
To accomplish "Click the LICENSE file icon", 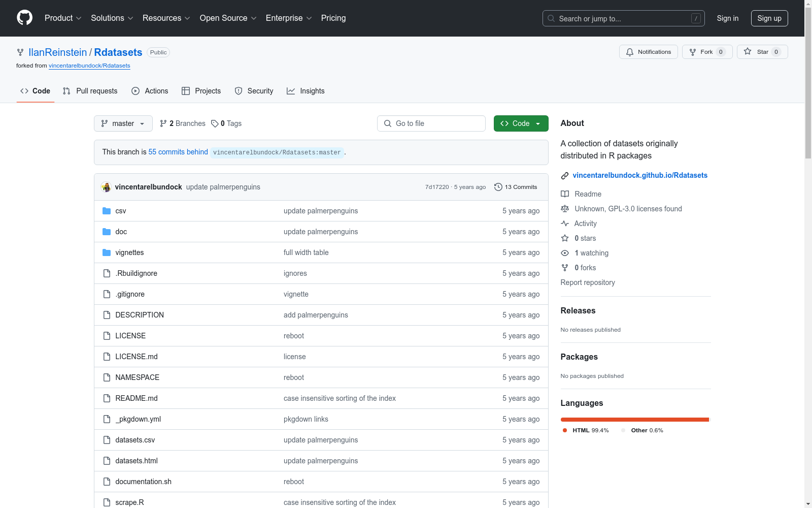I will tap(107, 336).
